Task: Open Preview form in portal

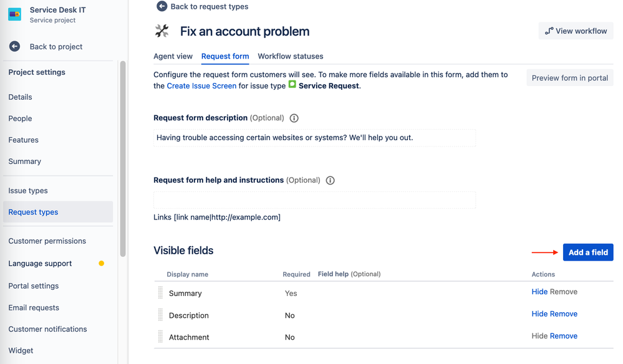Action: pos(570,78)
